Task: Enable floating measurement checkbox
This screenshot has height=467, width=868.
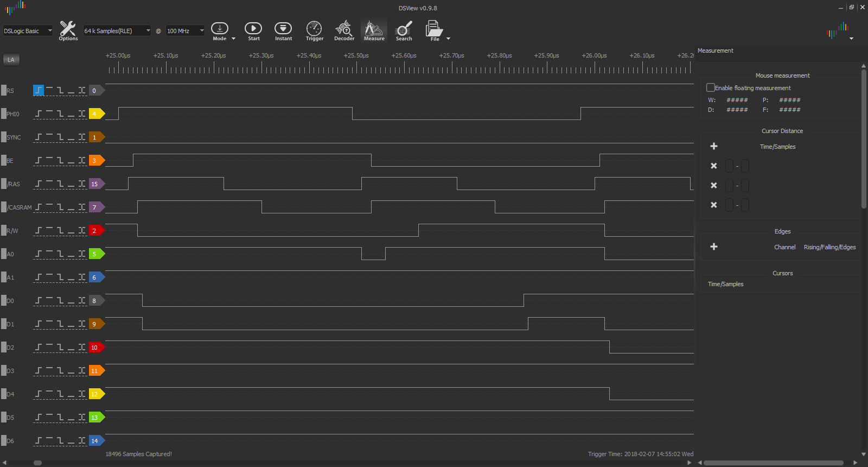Action: (711, 87)
